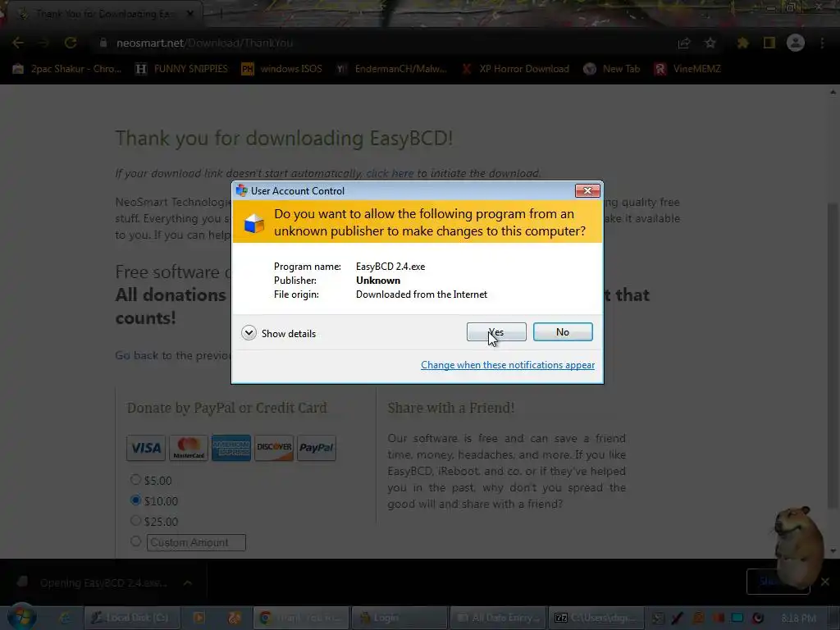The height and width of the screenshot is (630, 840).
Task: Click the PayPal logo
Action: click(317, 448)
